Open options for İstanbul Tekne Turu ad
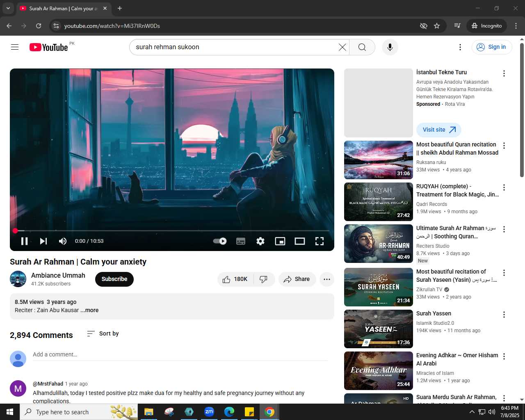Viewport: 525px width, 420px height. [x=504, y=73]
